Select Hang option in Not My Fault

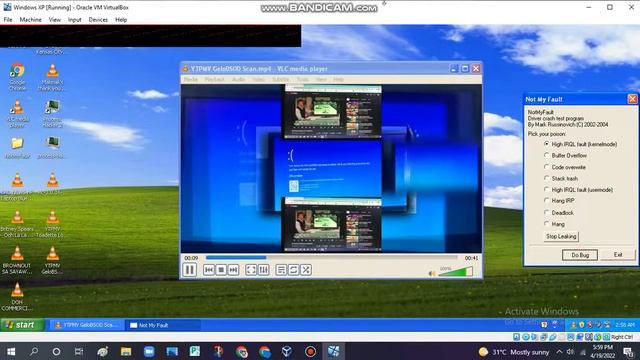(x=554, y=224)
